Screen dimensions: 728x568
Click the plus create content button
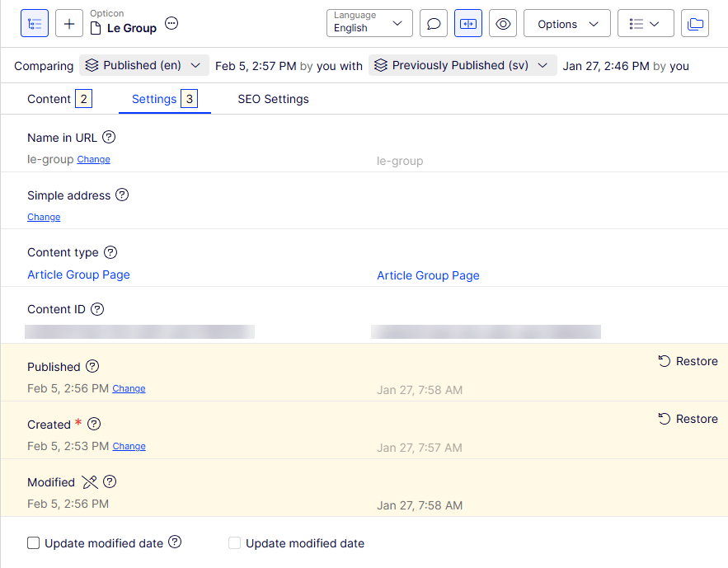pos(69,23)
